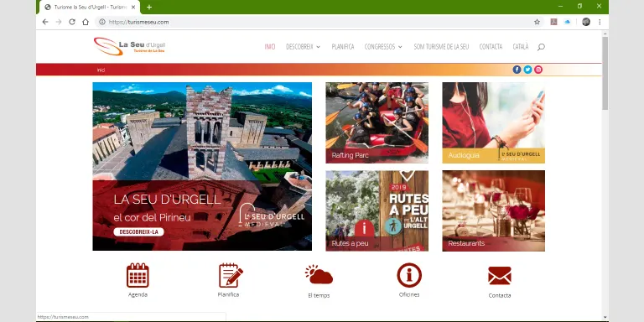644x322 pixels.
Task: View site information icon in address bar
Action: 102,22
